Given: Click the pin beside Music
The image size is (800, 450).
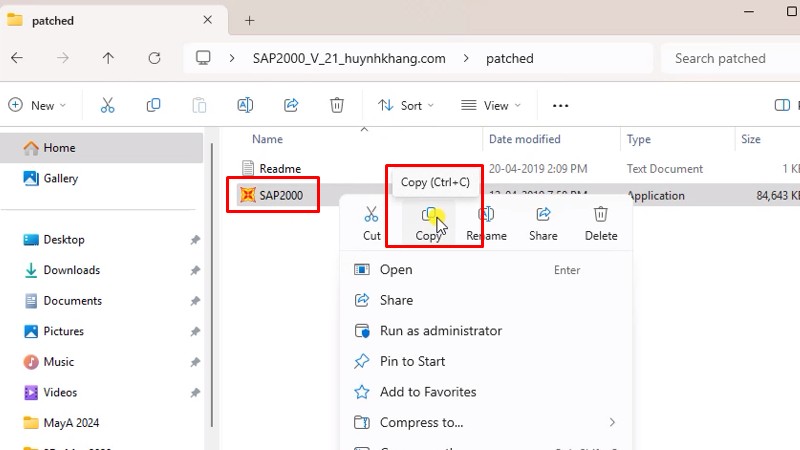Looking at the screenshot, I should 195,362.
